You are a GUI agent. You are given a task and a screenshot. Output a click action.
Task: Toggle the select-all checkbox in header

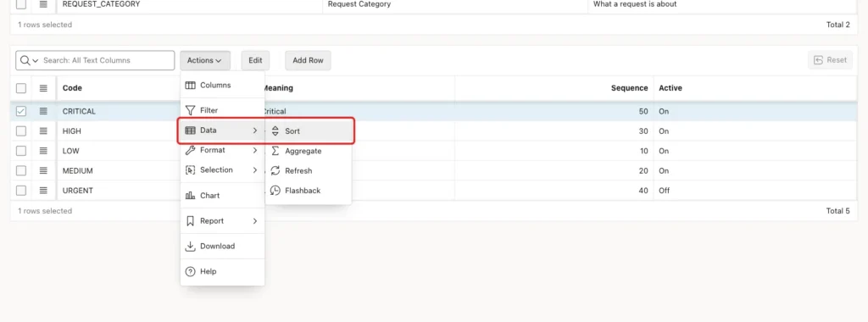pos(21,88)
